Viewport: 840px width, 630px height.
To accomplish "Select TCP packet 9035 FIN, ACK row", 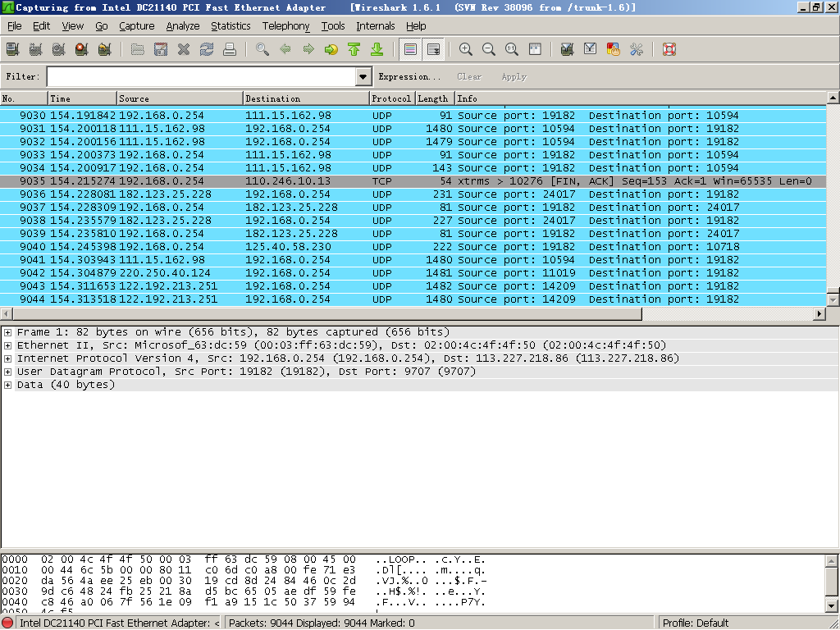I will coord(413,181).
